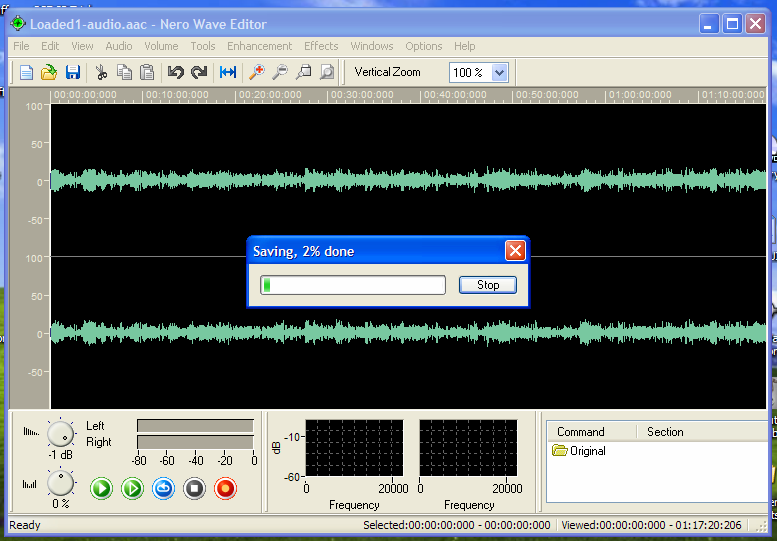
Task: Click the Viewed time range status text
Action: point(651,525)
